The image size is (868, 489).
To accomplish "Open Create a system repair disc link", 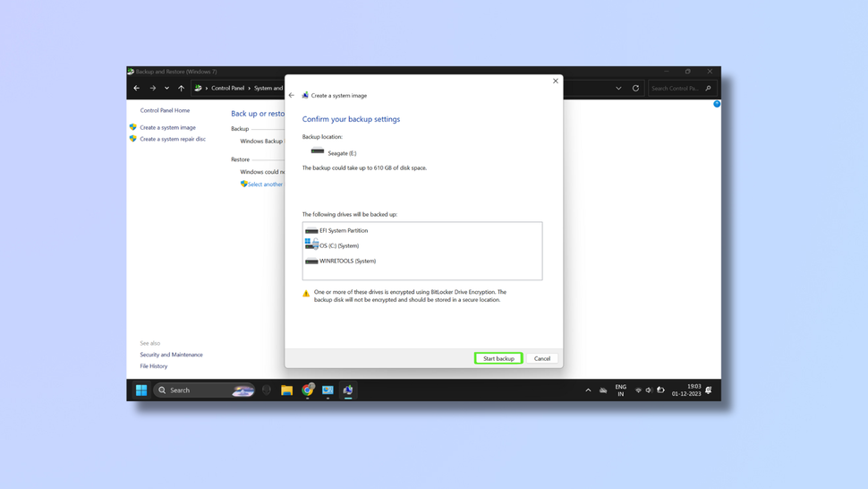I will [x=173, y=139].
